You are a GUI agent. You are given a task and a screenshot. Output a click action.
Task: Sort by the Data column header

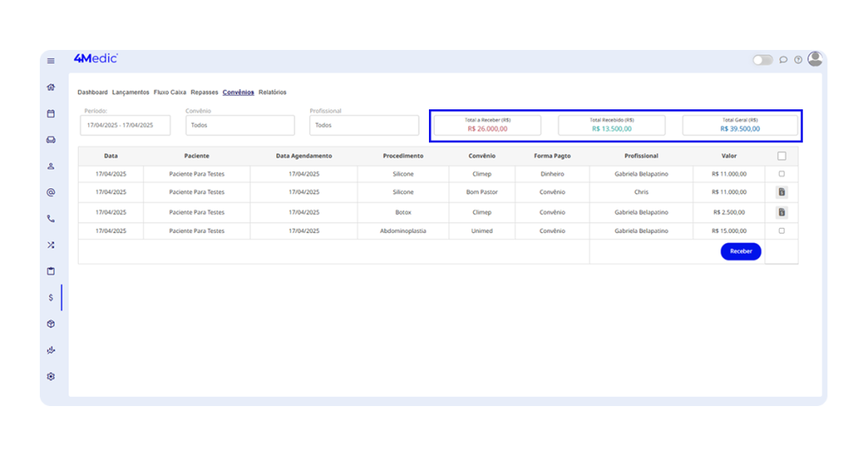click(x=111, y=156)
